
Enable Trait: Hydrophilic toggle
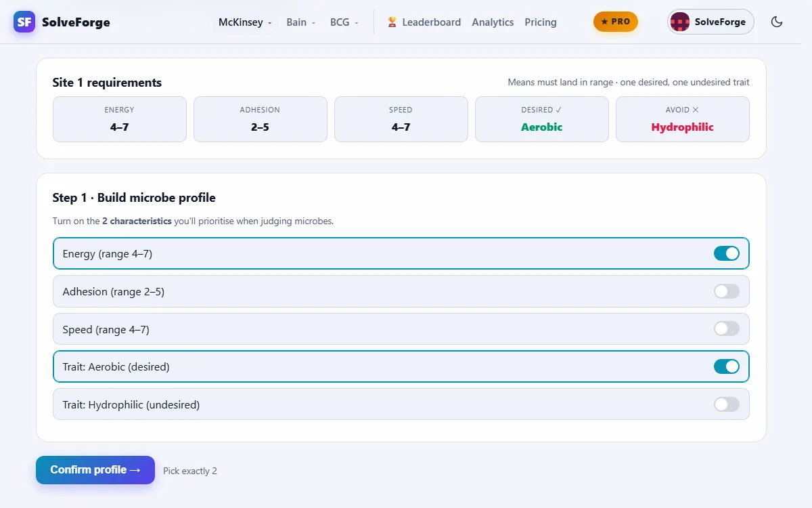point(727,404)
